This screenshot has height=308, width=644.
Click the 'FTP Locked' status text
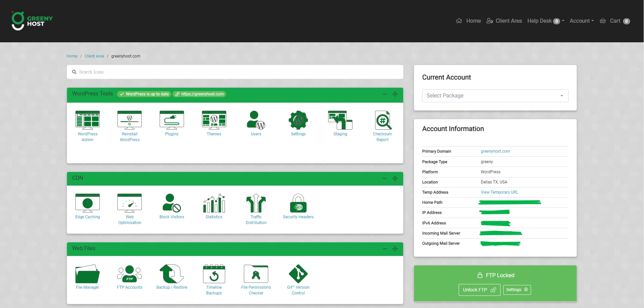[500, 276]
